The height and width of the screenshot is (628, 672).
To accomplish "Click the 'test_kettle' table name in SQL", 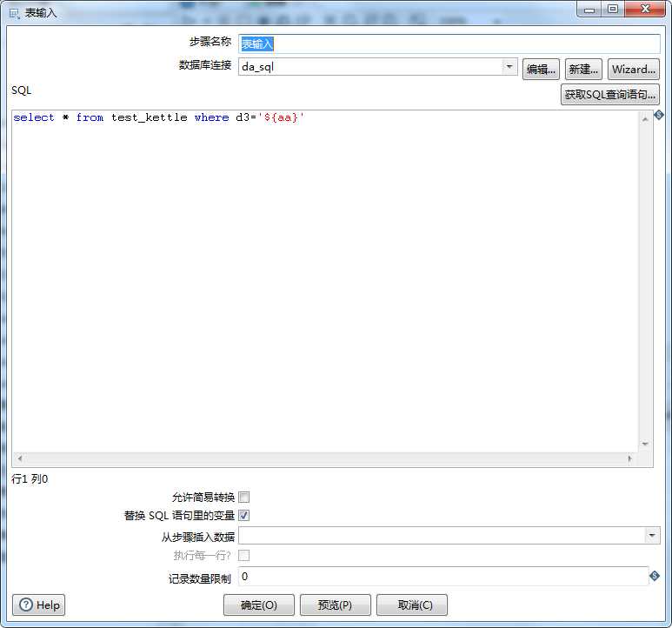I will tap(150, 117).
